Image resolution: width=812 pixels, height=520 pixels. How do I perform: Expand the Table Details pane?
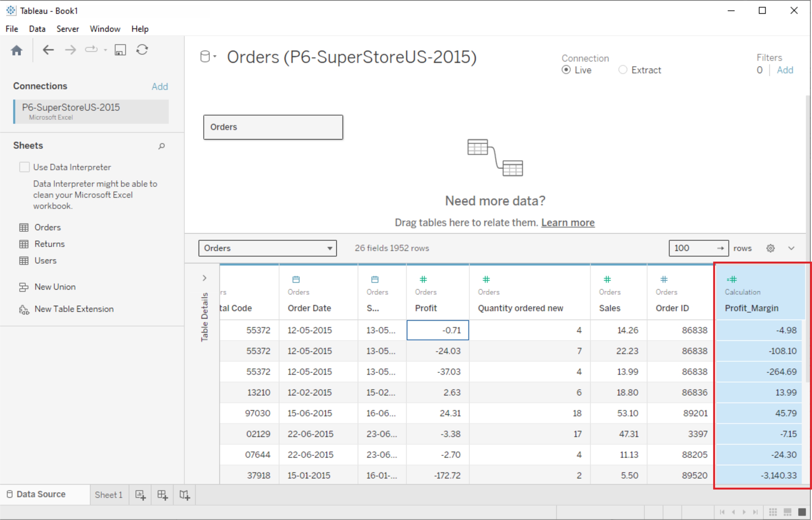(204, 278)
